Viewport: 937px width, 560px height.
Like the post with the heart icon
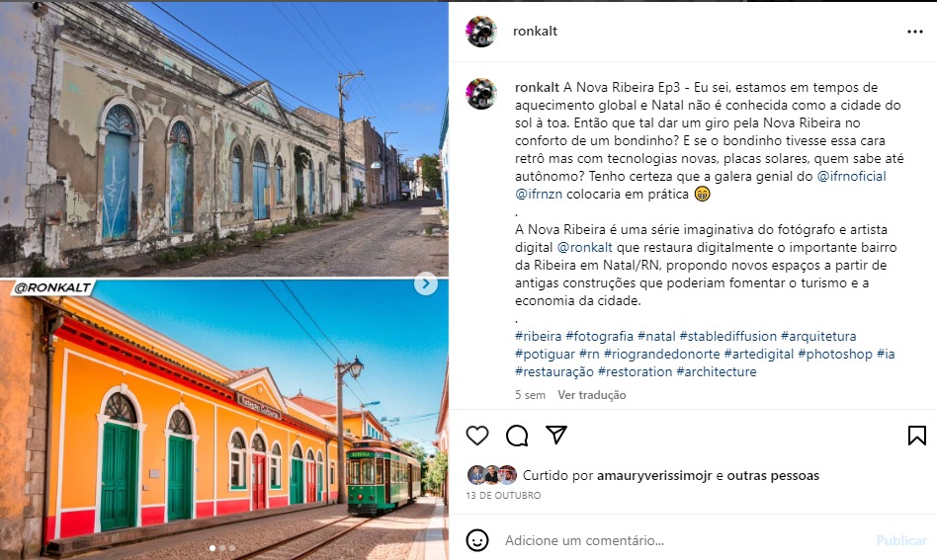tap(476, 436)
